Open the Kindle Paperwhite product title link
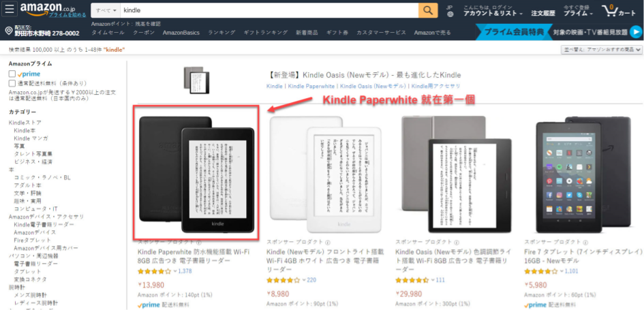This screenshot has width=644, height=310. click(194, 255)
